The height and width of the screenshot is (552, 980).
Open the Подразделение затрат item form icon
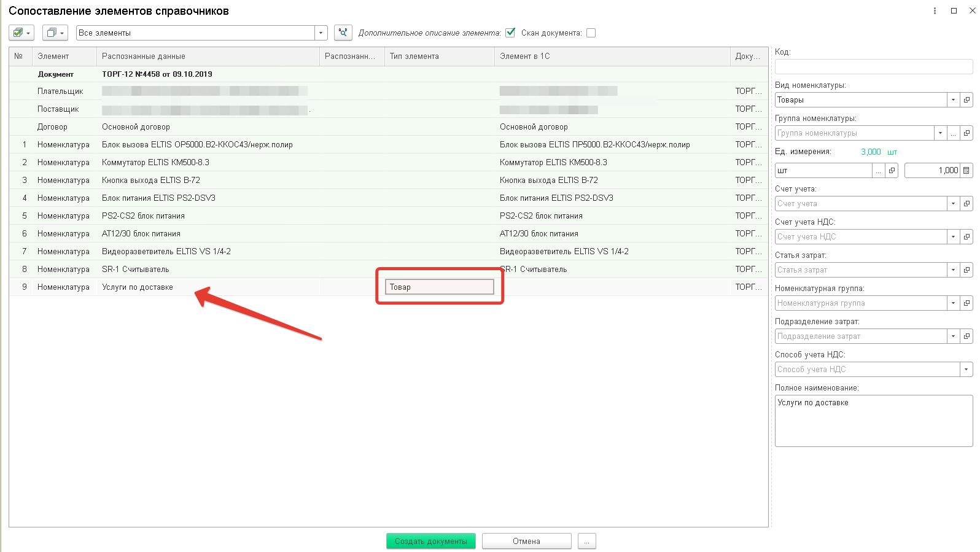click(x=966, y=336)
